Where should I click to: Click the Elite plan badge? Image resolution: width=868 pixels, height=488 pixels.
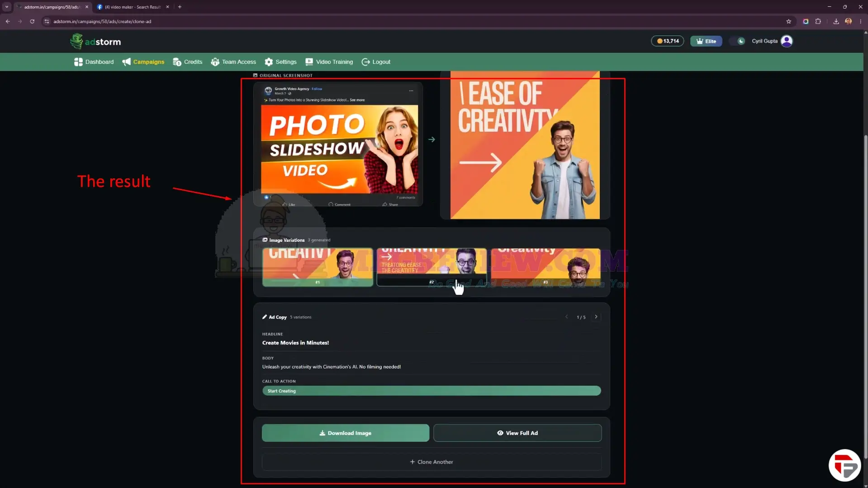click(x=706, y=41)
